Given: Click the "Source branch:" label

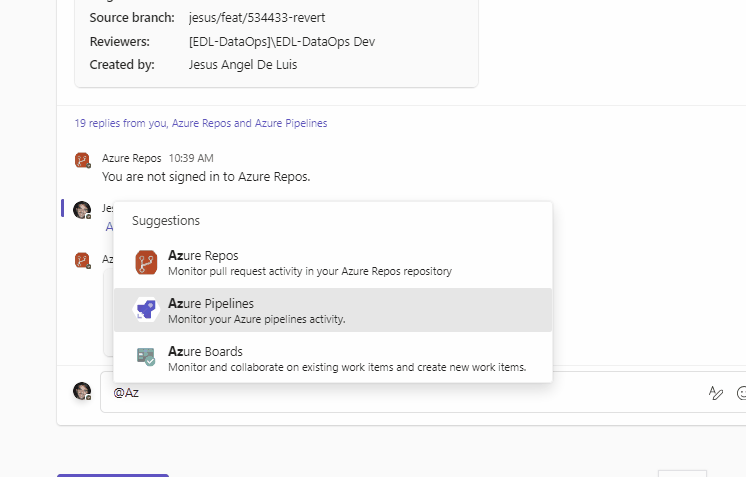Looking at the screenshot, I should point(132,18).
